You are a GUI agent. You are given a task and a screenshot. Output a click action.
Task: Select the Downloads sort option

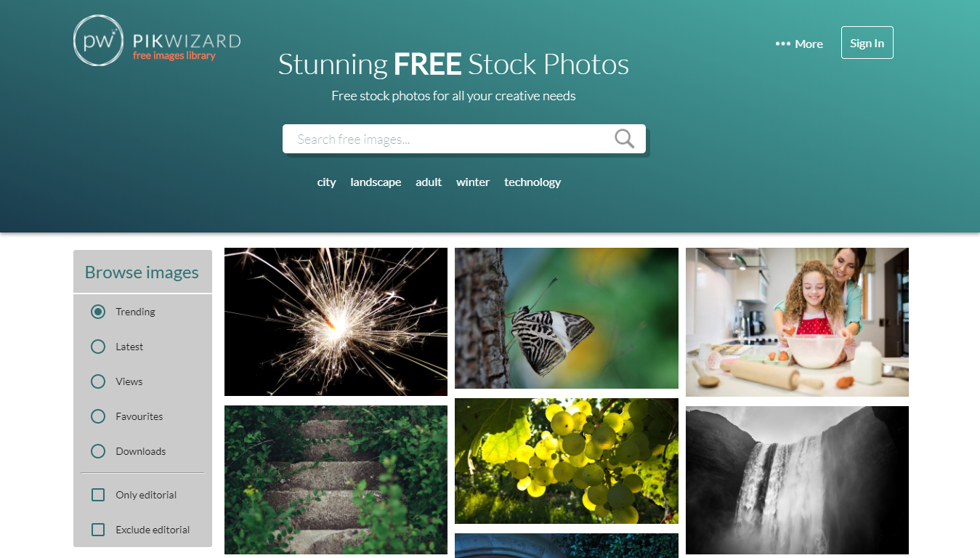[x=98, y=451]
